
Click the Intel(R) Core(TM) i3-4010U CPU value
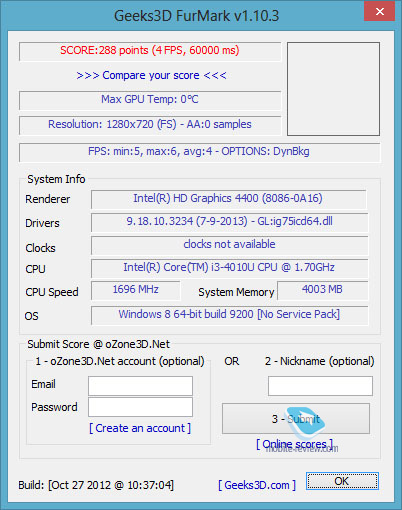(x=229, y=268)
